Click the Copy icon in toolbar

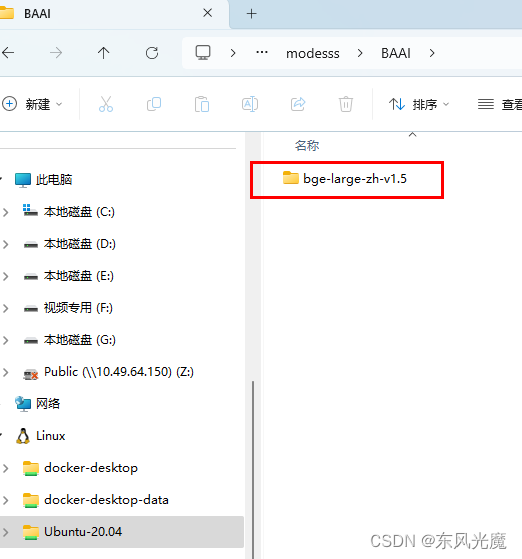pos(154,104)
